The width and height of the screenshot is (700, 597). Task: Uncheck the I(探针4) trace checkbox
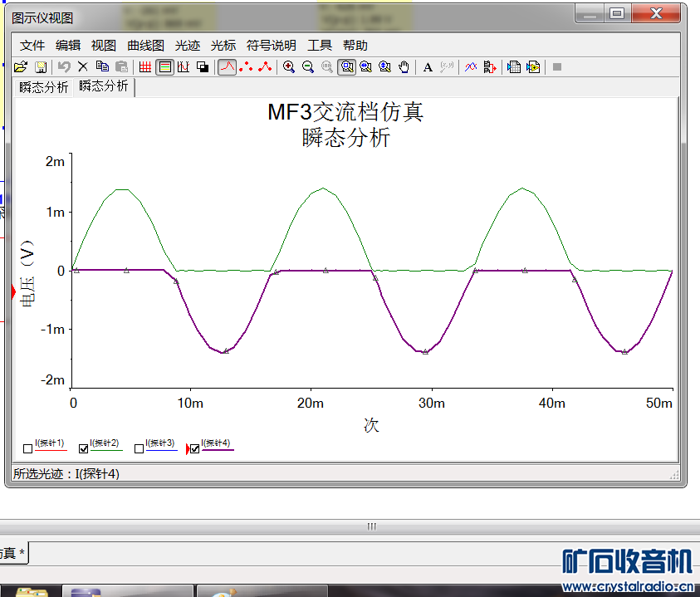pyautogui.click(x=195, y=448)
